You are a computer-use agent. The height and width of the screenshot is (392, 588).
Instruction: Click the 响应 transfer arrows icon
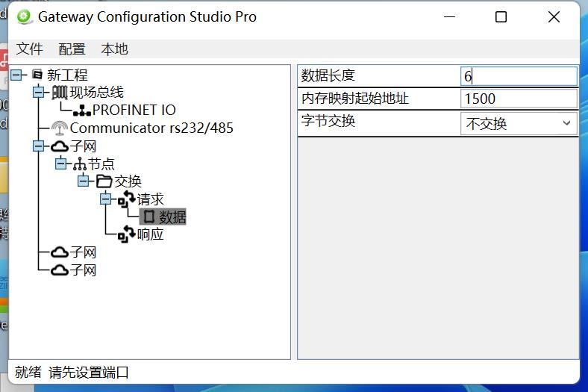point(127,234)
